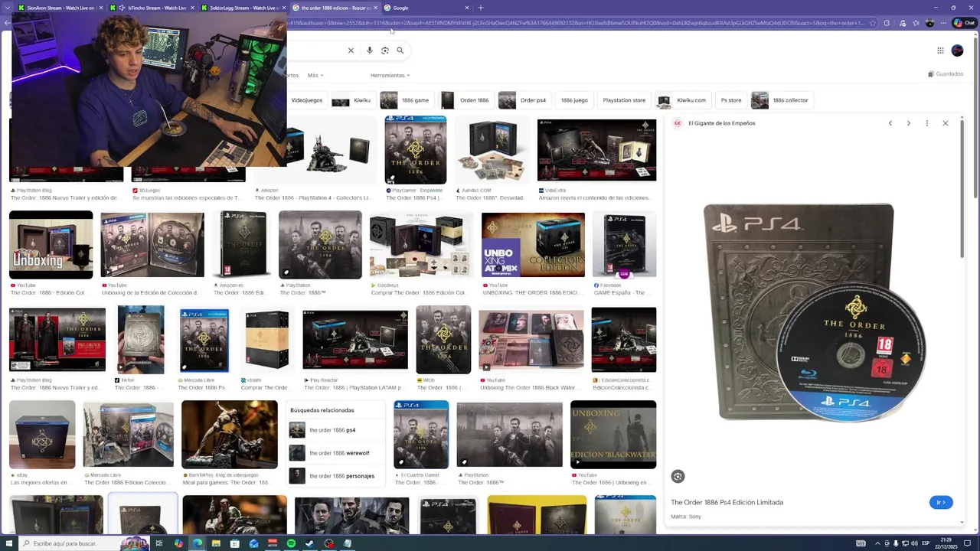
Task: Open GAME España Facebook result thumbnail
Action: tap(624, 245)
